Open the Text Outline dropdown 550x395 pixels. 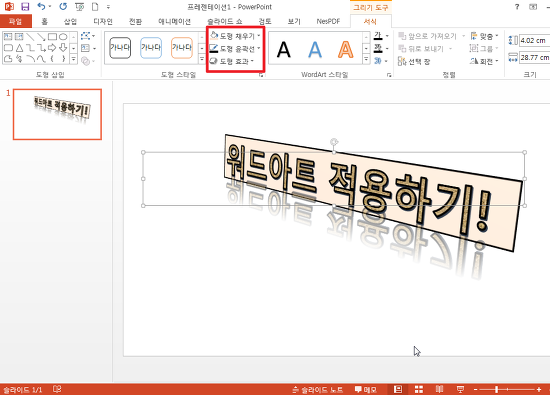382,48
